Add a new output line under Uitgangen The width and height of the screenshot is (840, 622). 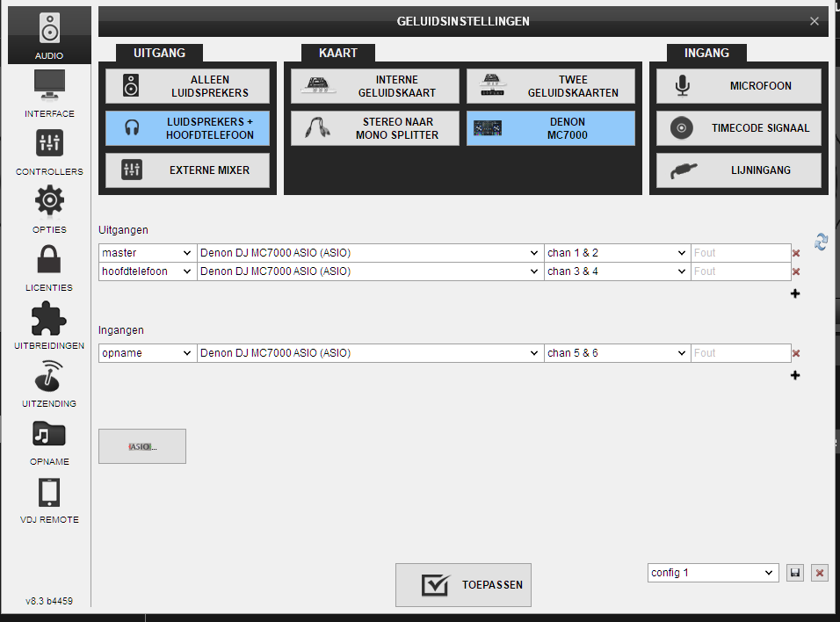coord(795,293)
